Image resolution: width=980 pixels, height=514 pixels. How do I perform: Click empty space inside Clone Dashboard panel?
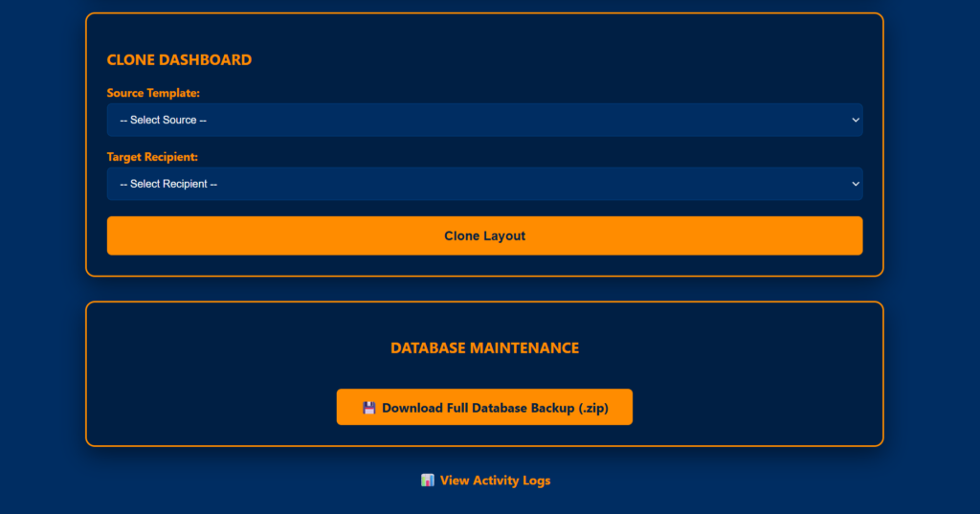coord(574,57)
